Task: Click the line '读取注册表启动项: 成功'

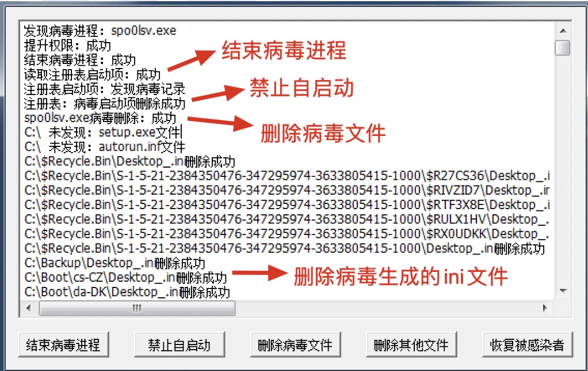Action: coord(92,75)
